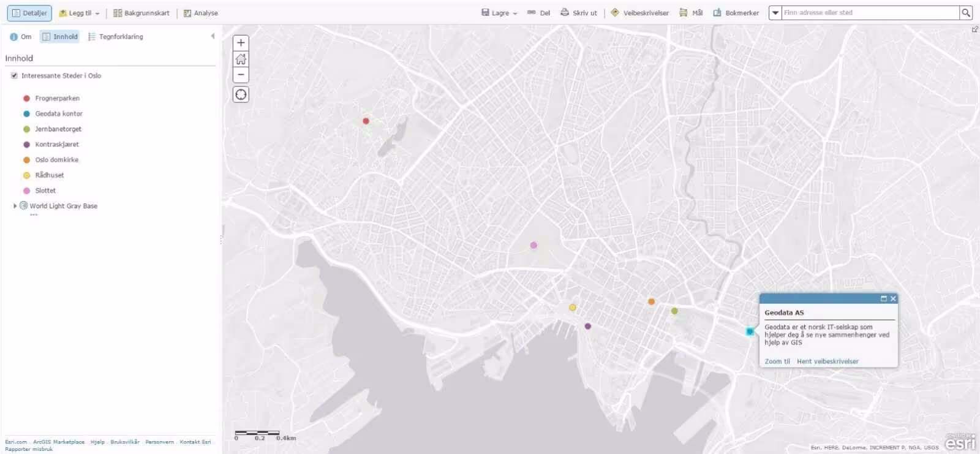Open the Personvern footer link
Screen dimensions: 980x454
coord(159,442)
